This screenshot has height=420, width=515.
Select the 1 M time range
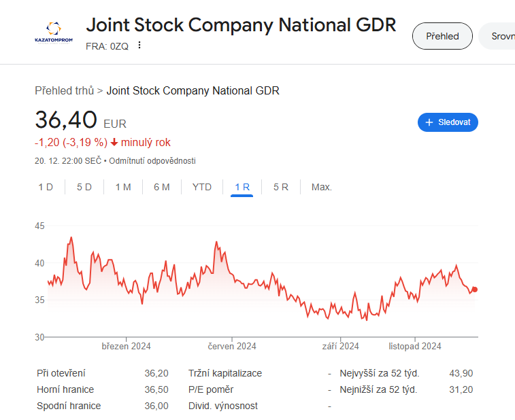coord(123,187)
